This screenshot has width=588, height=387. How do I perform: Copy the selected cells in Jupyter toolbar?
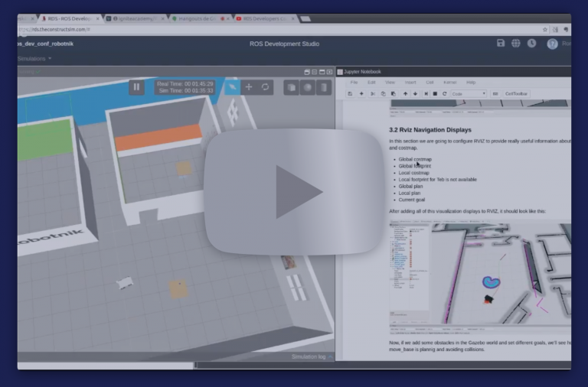[x=383, y=93]
